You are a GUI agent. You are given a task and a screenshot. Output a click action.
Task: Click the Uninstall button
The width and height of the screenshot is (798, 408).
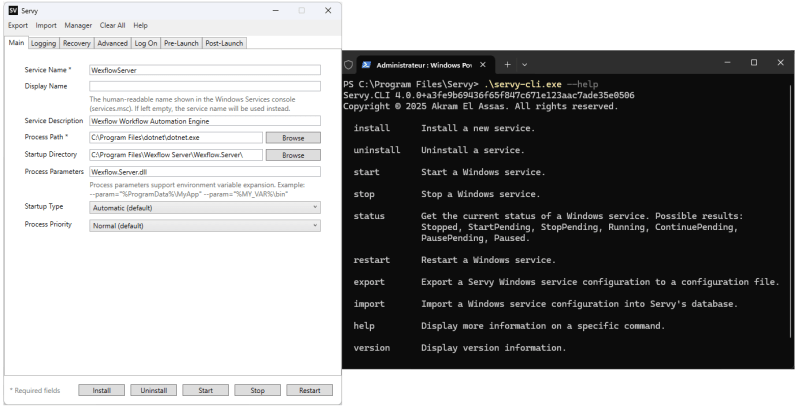[x=154, y=390]
